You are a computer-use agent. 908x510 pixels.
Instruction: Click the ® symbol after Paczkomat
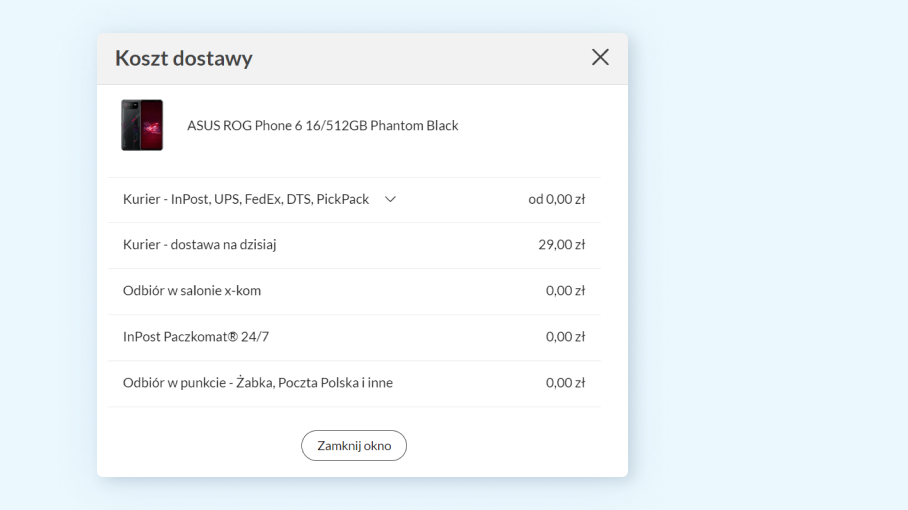(233, 336)
